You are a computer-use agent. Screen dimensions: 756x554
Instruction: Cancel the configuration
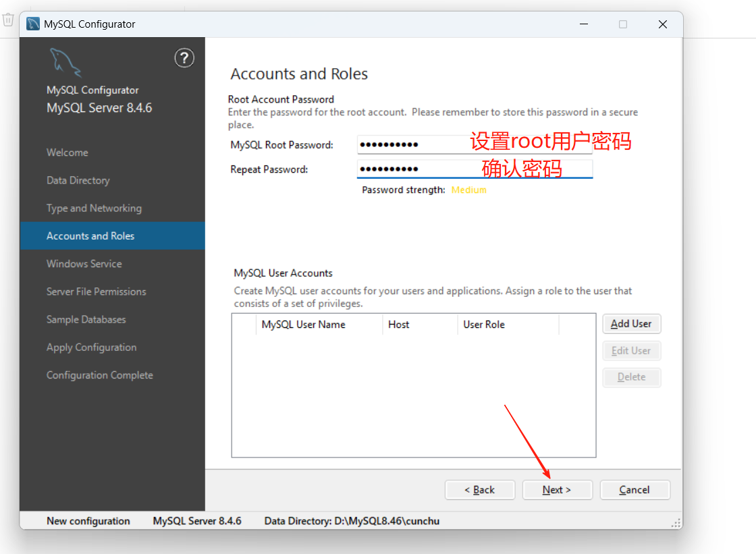tap(634, 490)
